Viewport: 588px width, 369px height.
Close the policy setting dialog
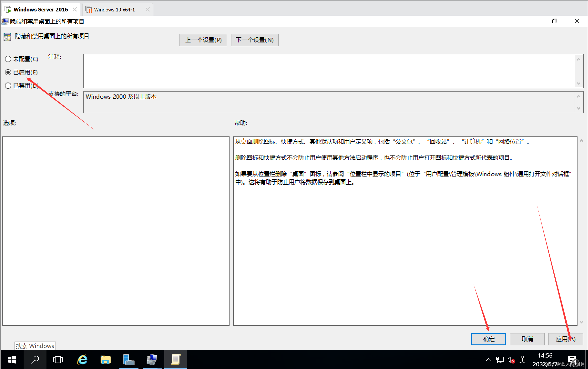577,21
